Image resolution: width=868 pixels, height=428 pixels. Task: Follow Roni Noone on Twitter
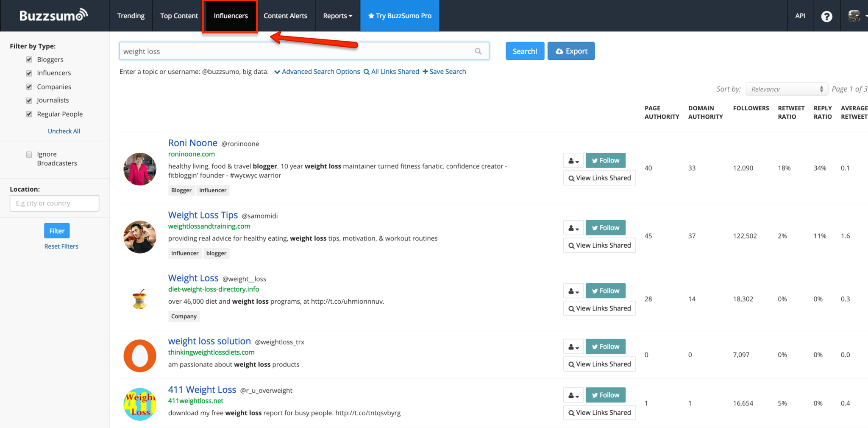coord(605,160)
